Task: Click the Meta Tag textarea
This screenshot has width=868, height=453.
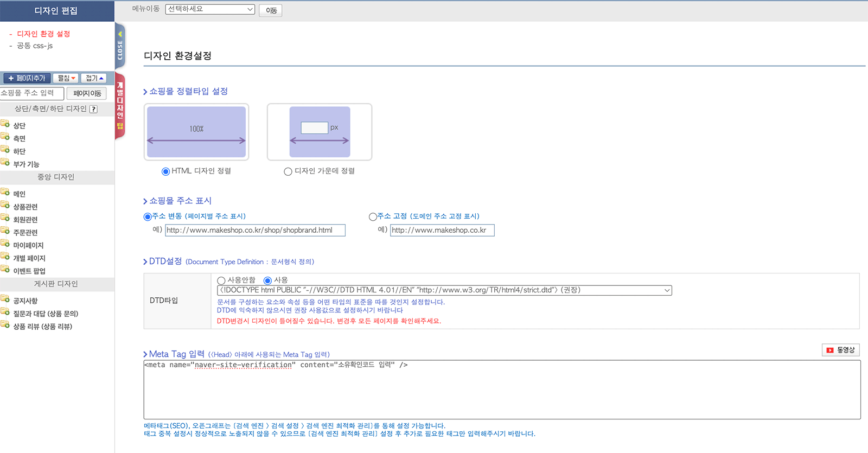Action: coord(502,390)
